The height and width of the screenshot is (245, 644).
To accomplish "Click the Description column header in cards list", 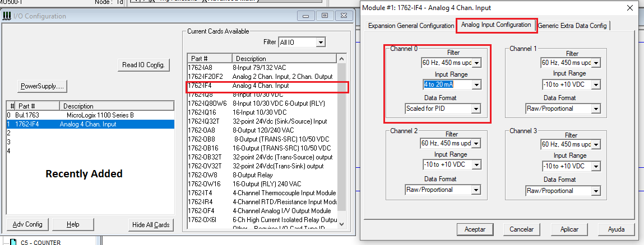I will 284,59.
